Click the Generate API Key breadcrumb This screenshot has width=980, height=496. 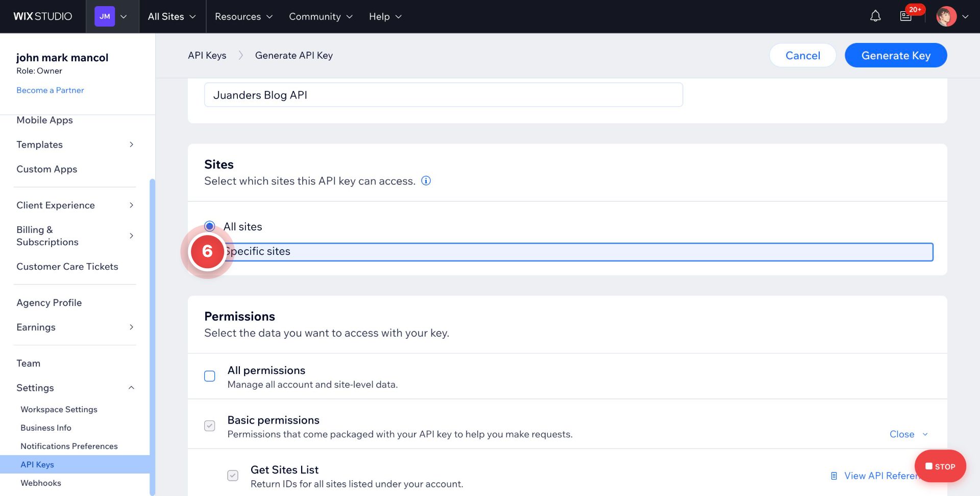click(294, 55)
